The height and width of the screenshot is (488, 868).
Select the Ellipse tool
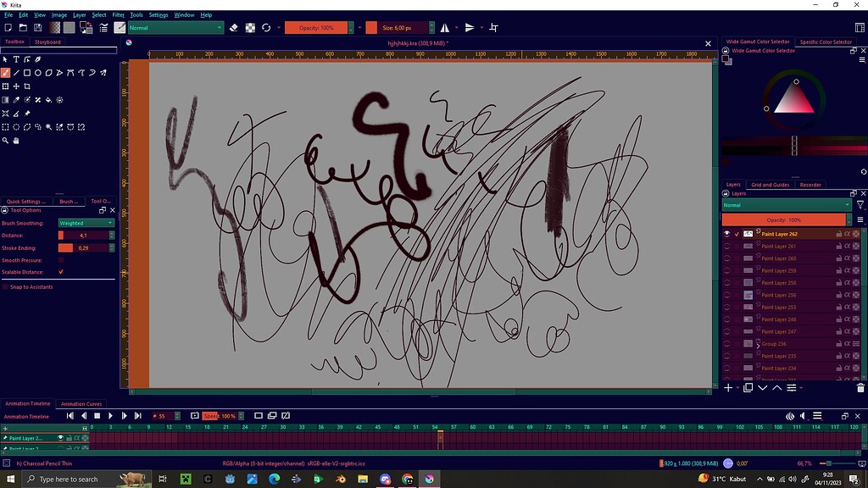point(37,73)
